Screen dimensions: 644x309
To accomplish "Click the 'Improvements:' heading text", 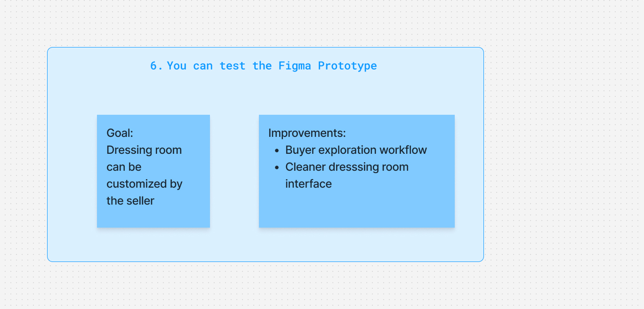I will pyautogui.click(x=307, y=133).
